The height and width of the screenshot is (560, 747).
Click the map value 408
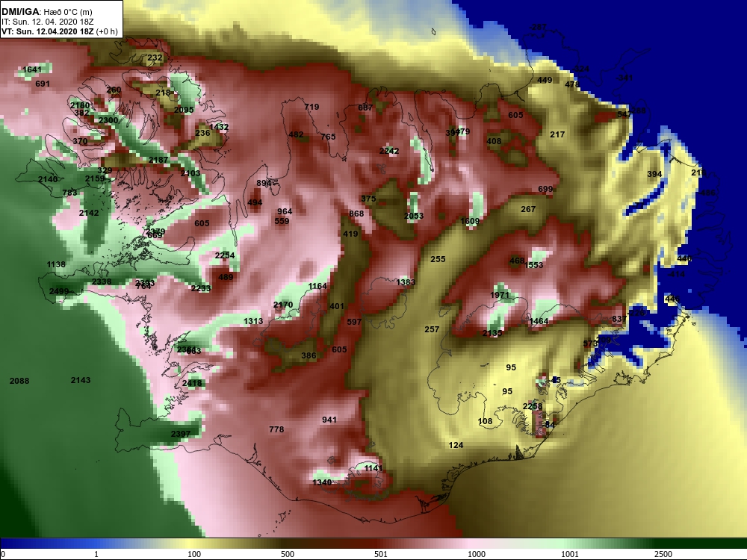(494, 141)
